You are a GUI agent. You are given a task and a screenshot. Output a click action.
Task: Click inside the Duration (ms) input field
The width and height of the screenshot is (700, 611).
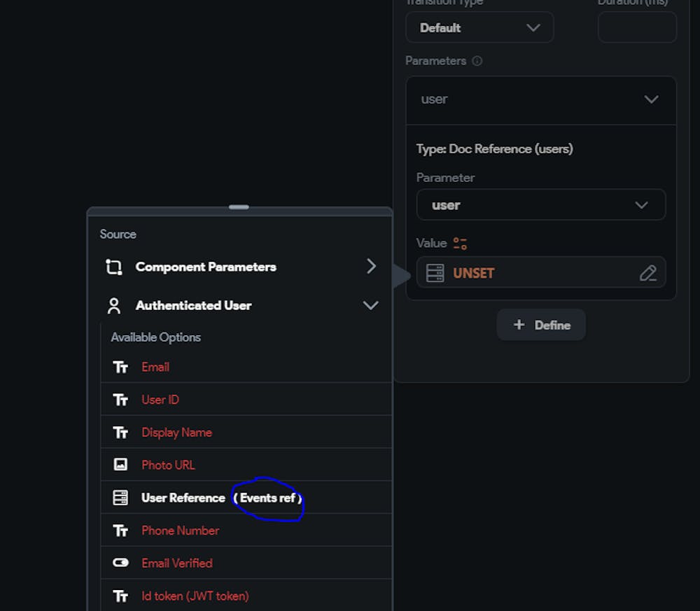(636, 27)
